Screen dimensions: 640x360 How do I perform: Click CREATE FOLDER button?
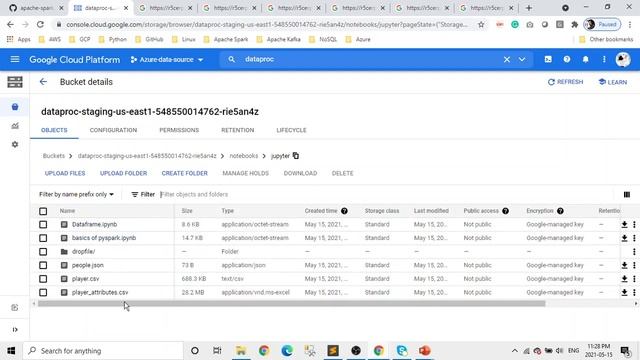pyautogui.click(x=184, y=173)
